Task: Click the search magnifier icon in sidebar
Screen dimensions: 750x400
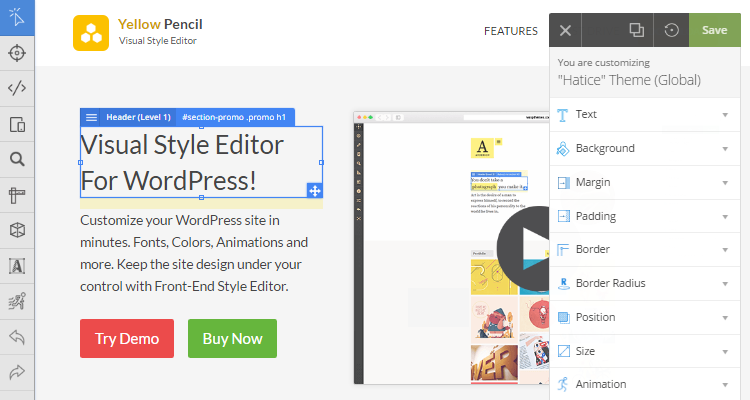Action: click(x=17, y=159)
